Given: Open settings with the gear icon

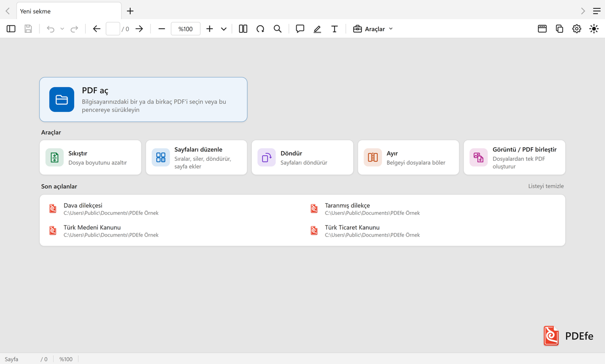Looking at the screenshot, I should tap(576, 29).
